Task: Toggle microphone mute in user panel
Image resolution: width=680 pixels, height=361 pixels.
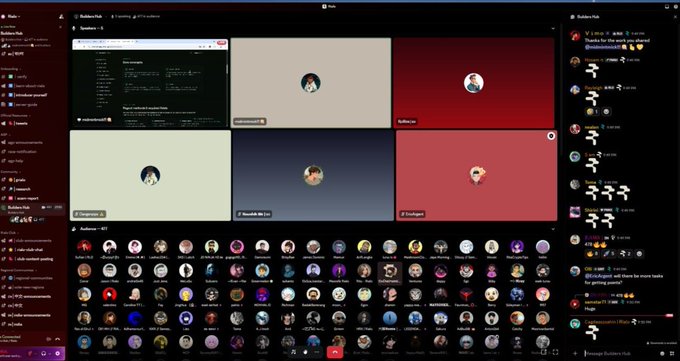Action: point(30,353)
